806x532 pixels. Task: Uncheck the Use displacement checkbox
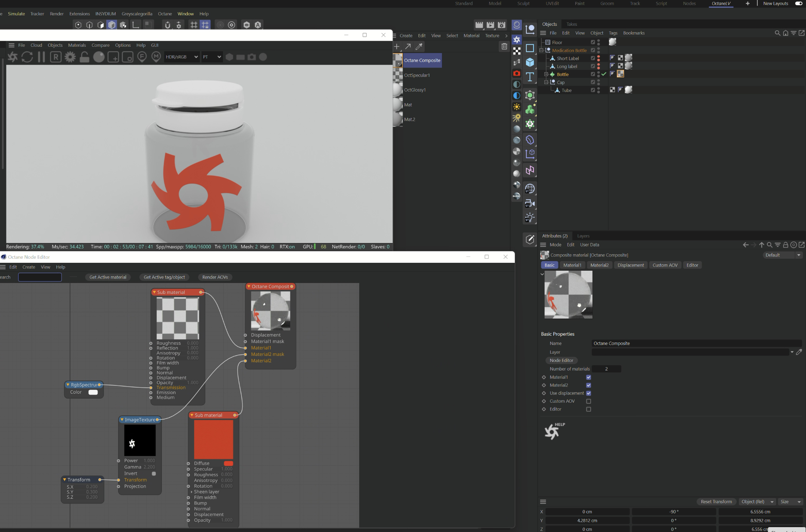coord(588,393)
